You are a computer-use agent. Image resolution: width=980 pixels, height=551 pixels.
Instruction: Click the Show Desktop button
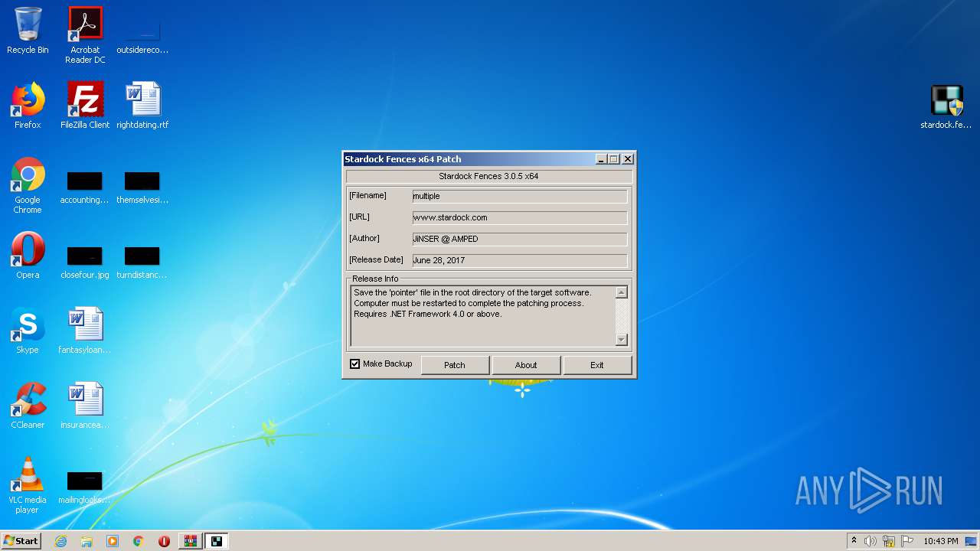(972, 541)
